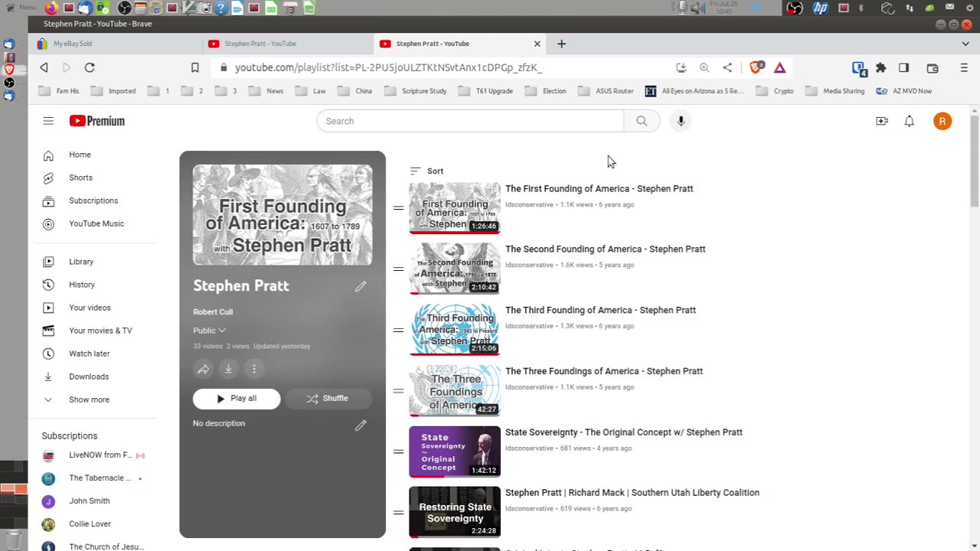Screen dimensions: 980x551
Task: Open a new browser tab
Action: pyautogui.click(x=561, y=44)
